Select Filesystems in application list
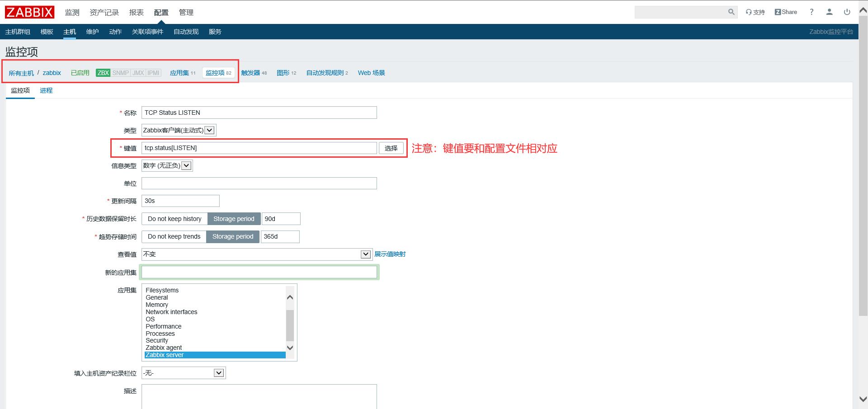The image size is (868, 409). (215, 290)
